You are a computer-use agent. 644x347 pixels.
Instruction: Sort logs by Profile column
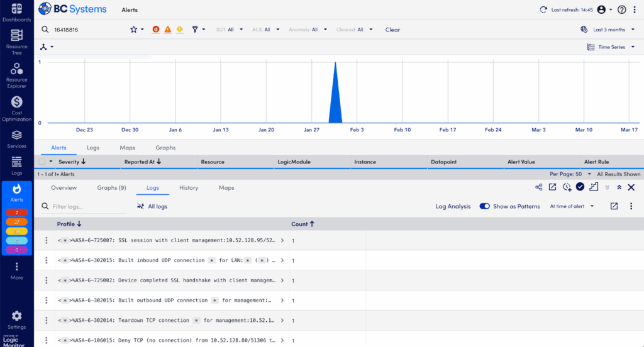point(69,224)
